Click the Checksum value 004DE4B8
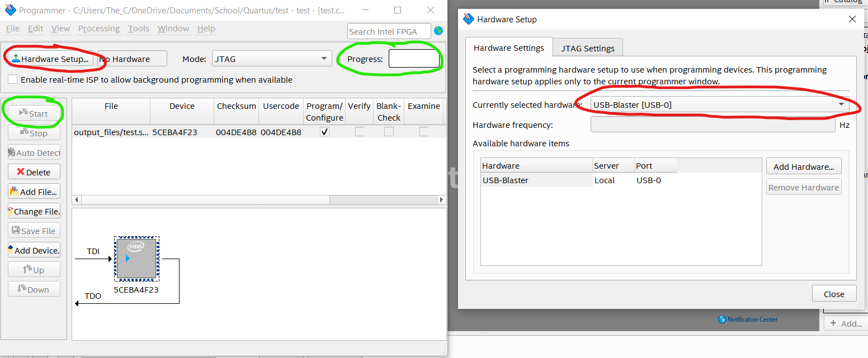 pyautogui.click(x=236, y=132)
